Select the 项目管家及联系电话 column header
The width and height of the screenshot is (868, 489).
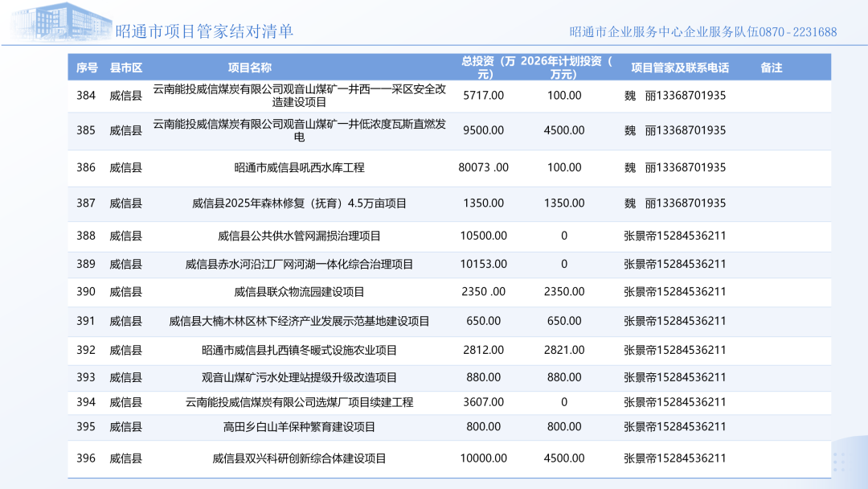680,68
